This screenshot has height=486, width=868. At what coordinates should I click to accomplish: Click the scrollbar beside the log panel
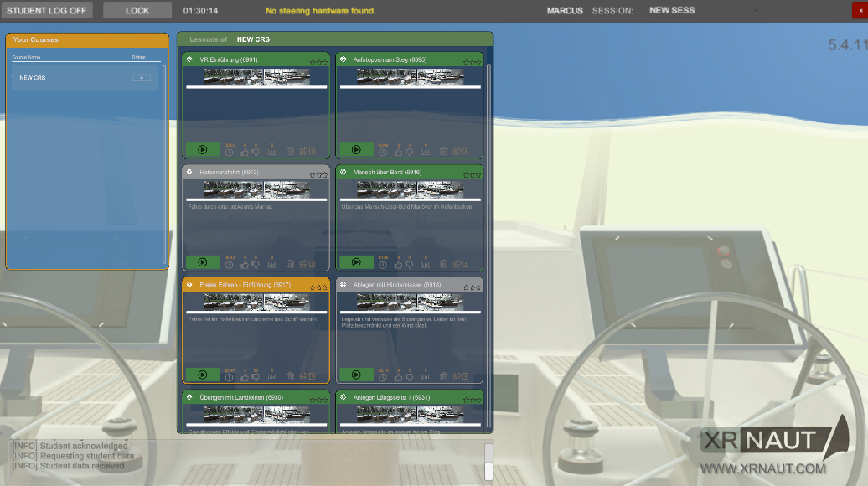point(490,461)
